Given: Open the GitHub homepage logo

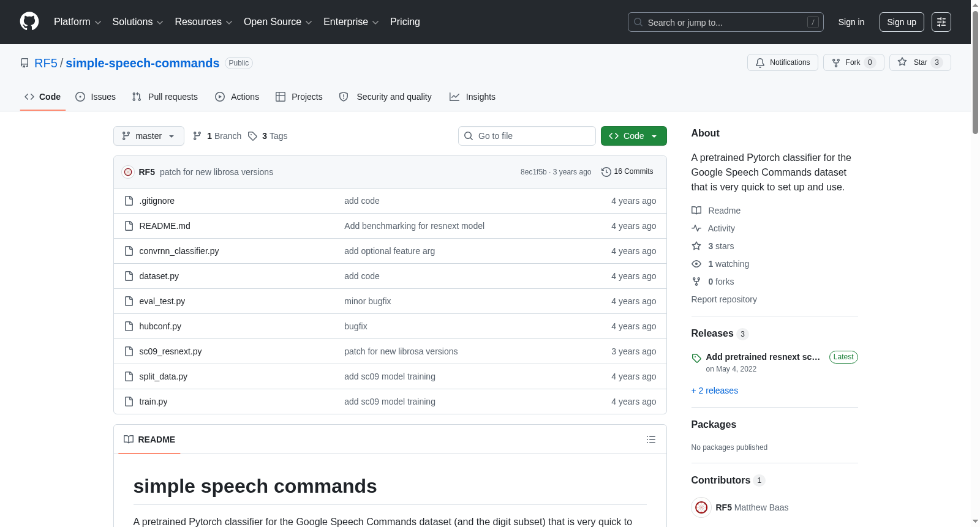Looking at the screenshot, I should [29, 21].
